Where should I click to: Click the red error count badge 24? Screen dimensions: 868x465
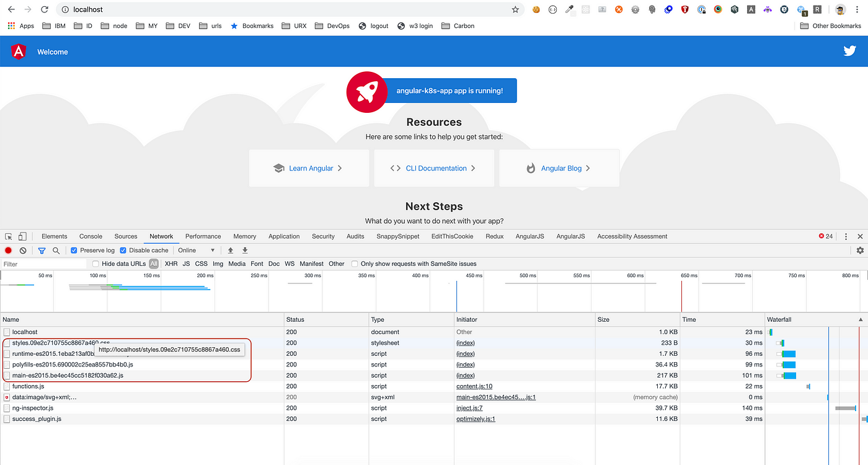826,236
